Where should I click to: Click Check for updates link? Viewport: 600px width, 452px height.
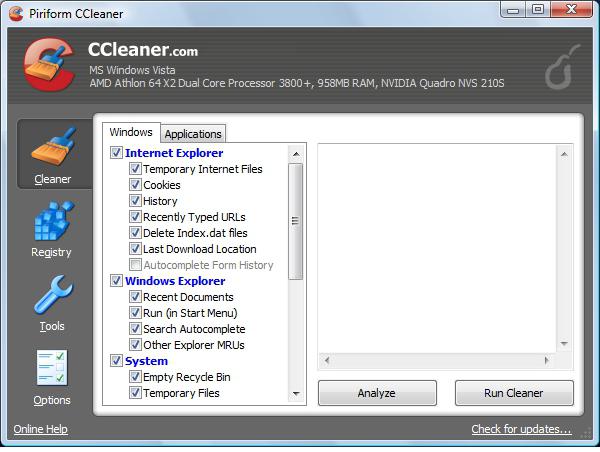click(x=521, y=429)
